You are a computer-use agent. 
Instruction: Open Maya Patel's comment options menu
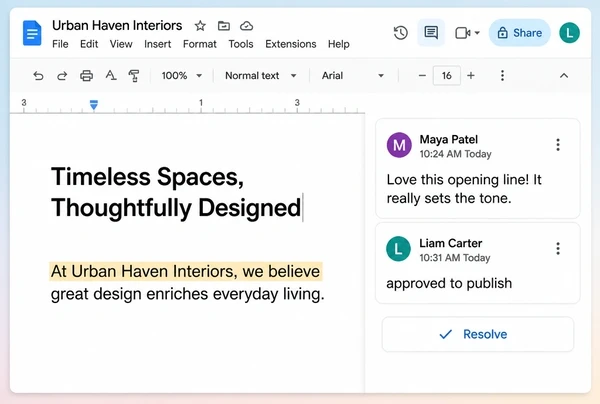[x=558, y=145]
